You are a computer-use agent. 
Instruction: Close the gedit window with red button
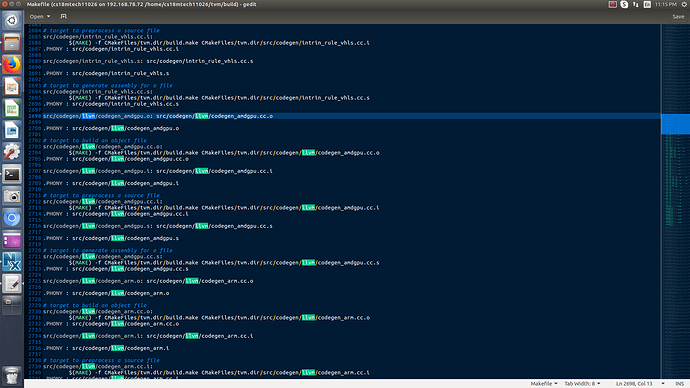4,4
